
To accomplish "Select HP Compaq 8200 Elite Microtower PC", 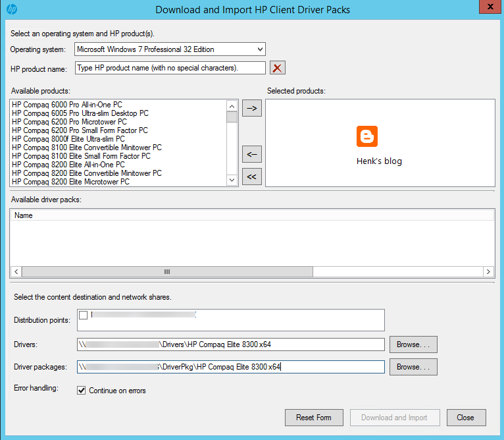I will pyautogui.click(x=70, y=182).
